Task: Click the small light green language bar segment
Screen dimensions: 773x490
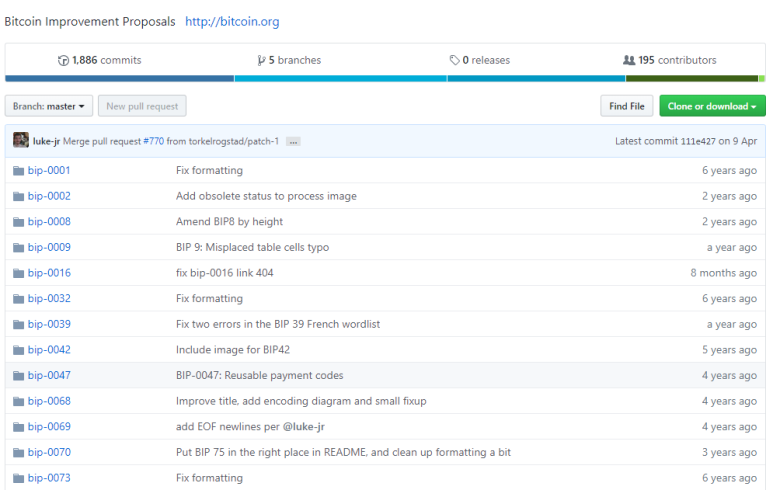Action: point(762,78)
